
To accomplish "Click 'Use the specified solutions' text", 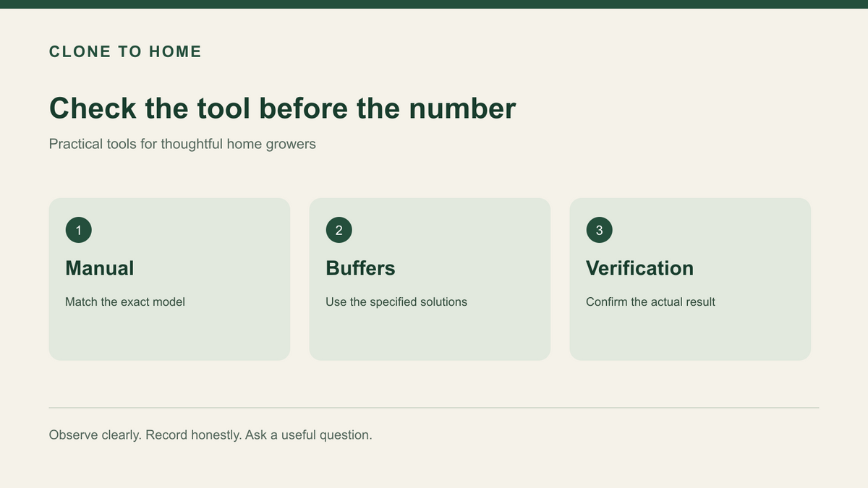I will click(396, 301).
